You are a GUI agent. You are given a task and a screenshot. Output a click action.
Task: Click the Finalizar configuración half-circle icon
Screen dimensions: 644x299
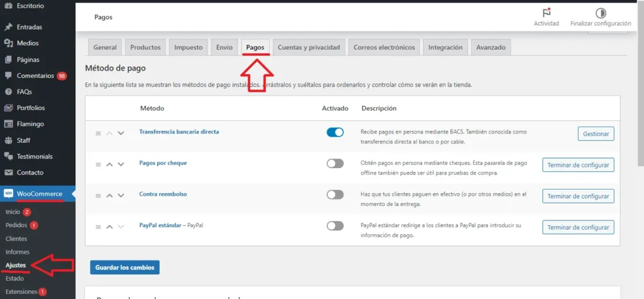pyautogui.click(x=601, y=13)
